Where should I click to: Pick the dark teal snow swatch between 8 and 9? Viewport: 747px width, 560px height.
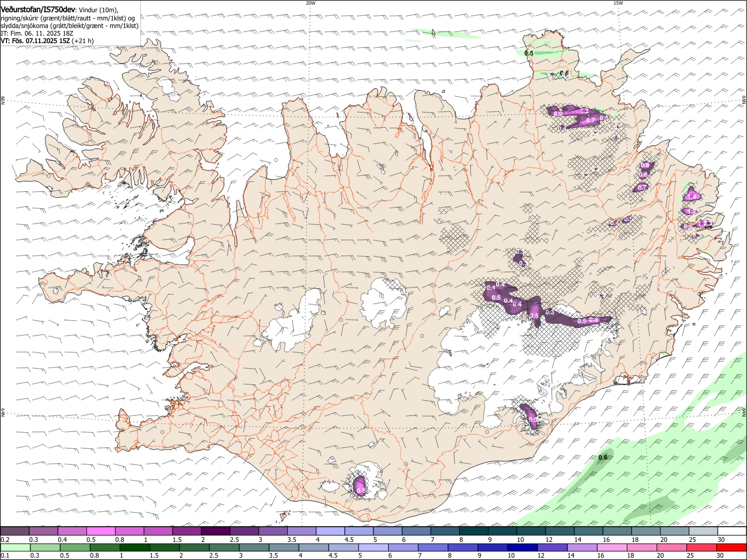[x=474, y=531]
